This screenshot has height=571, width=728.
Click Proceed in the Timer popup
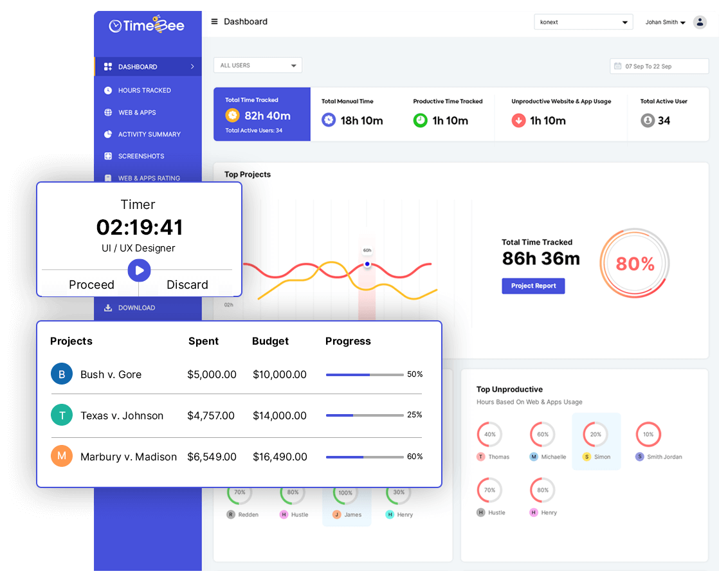[91, 284]
